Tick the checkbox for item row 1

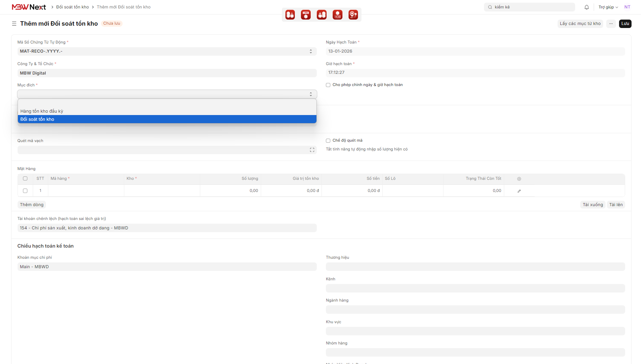point(25,191)
